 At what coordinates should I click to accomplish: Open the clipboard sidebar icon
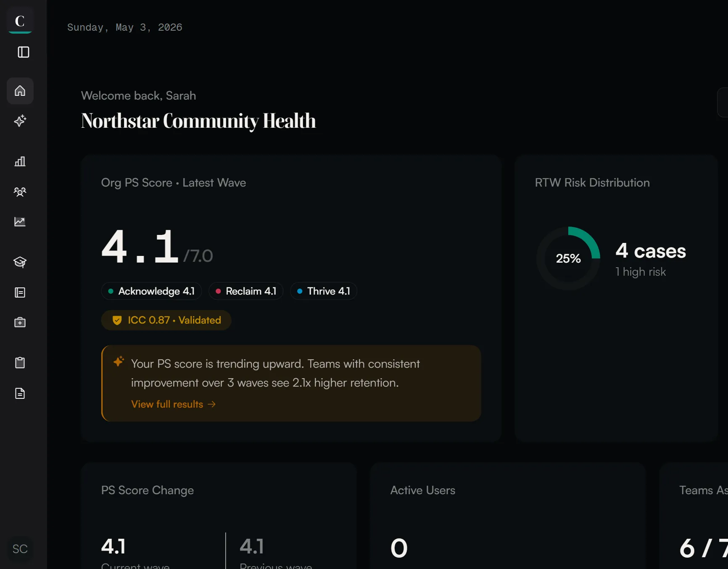click(x=20, y=363)
